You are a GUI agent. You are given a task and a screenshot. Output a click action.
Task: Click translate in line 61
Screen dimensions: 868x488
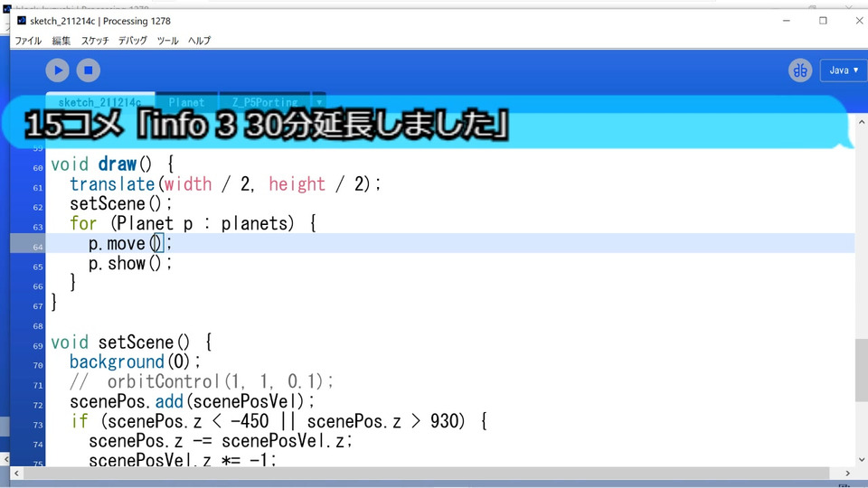pyautogui.click(x=112, y=184)
